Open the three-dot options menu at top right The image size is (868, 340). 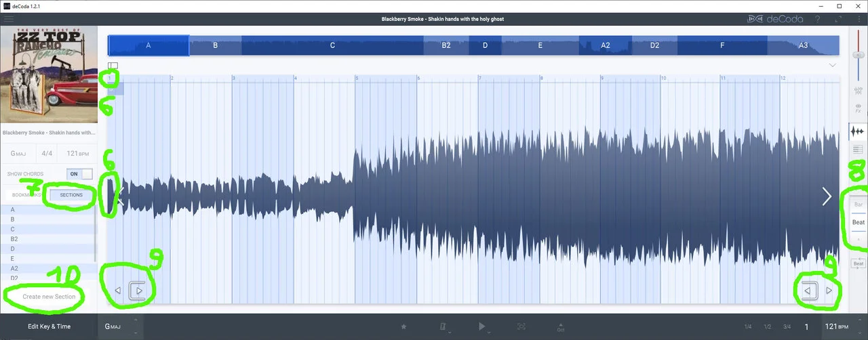pos(859,19)
